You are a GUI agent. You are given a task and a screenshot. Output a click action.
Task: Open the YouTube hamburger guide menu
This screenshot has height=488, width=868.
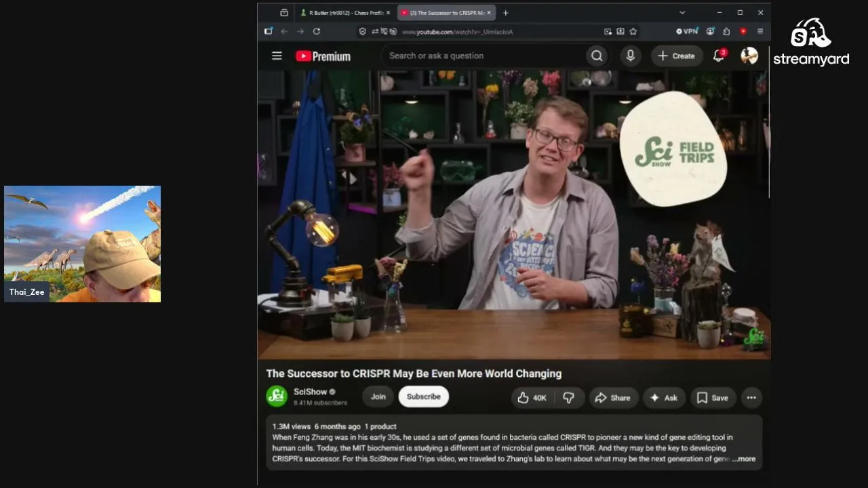pyautogui.click(x=277, y=56)
